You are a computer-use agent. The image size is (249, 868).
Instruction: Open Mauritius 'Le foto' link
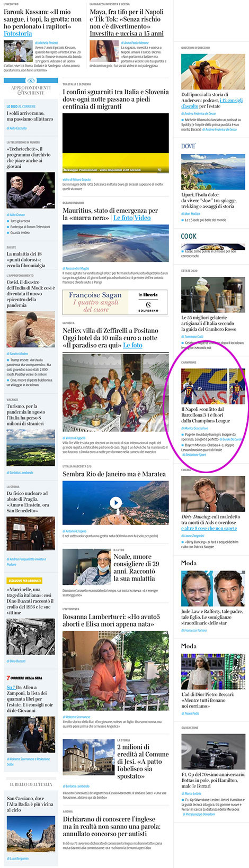[x=123, y=218]
